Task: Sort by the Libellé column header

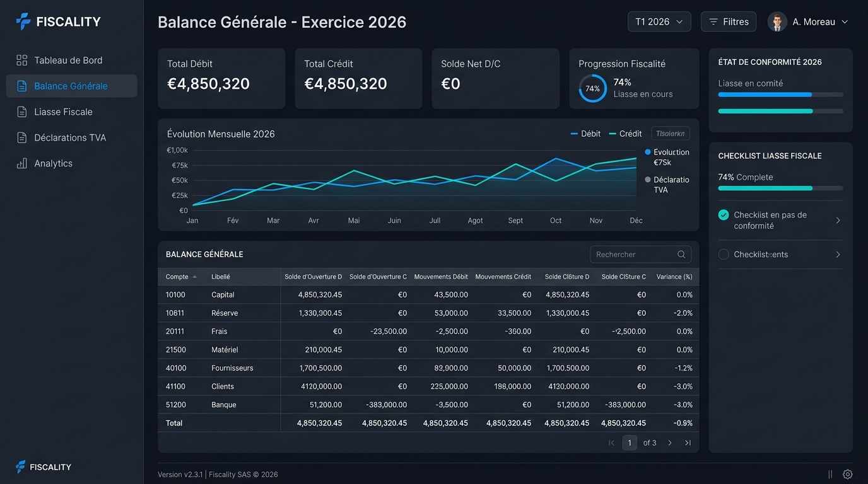Action: click(221, 277)
